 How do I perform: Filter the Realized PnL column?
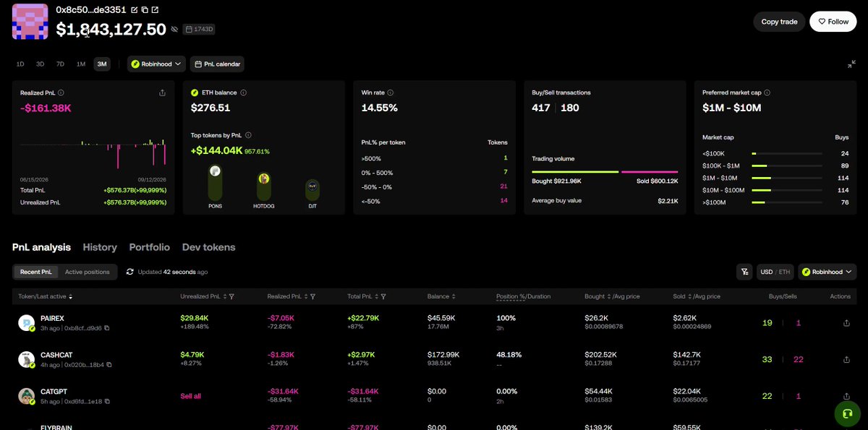(312, 296)
